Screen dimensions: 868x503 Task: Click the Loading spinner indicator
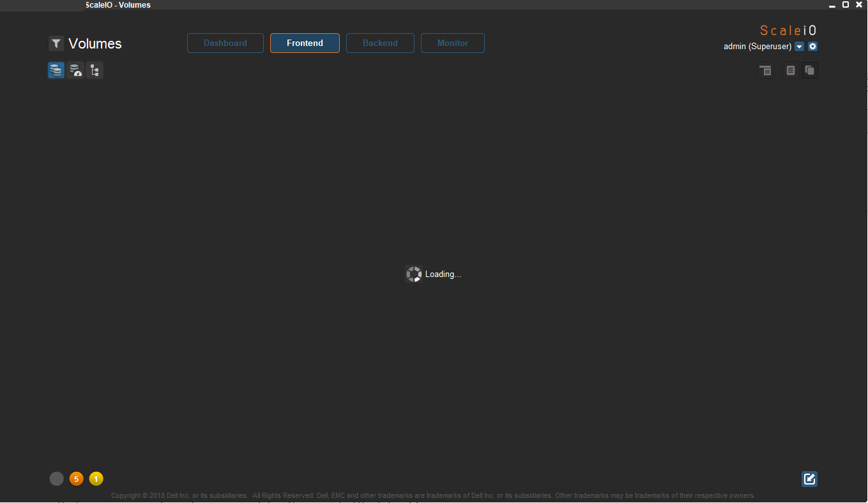coord(414,273)
